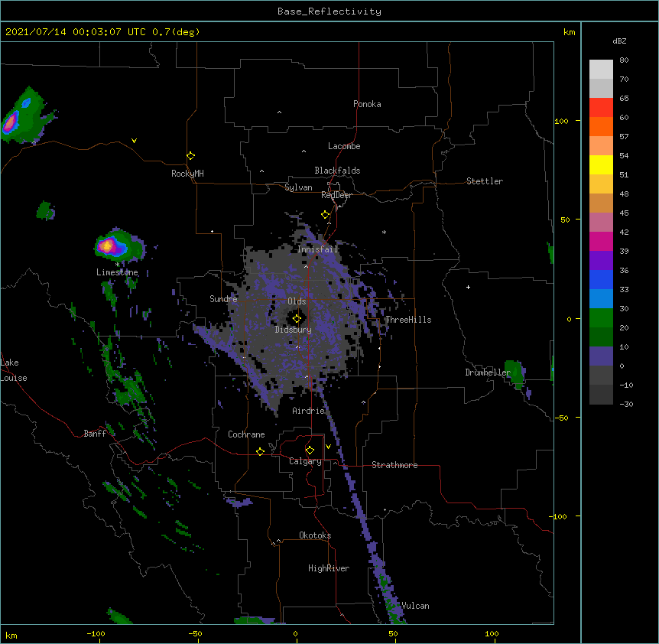The height and width of the screenshot is (644, 659).
Task: Click the Airdrie city label
Action: pyautogui.click(x=309, y=411)
